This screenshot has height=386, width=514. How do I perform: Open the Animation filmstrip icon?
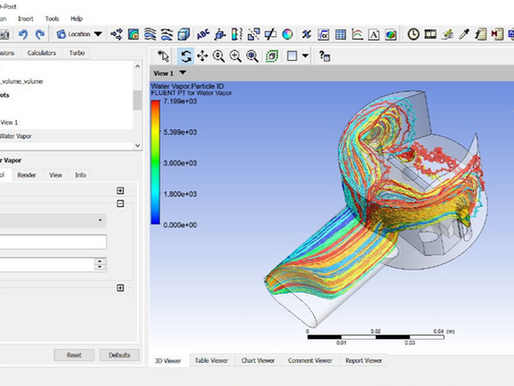click(430, 34)
